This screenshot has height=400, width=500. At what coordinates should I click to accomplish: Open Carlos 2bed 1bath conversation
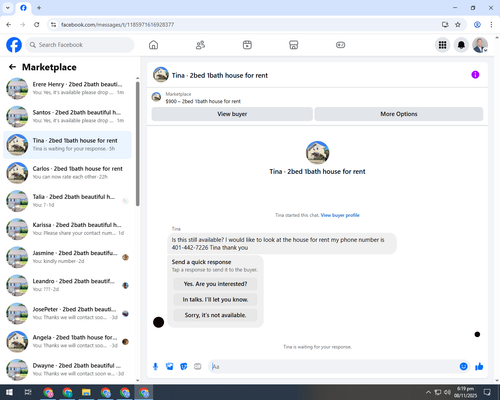[67, 173]
